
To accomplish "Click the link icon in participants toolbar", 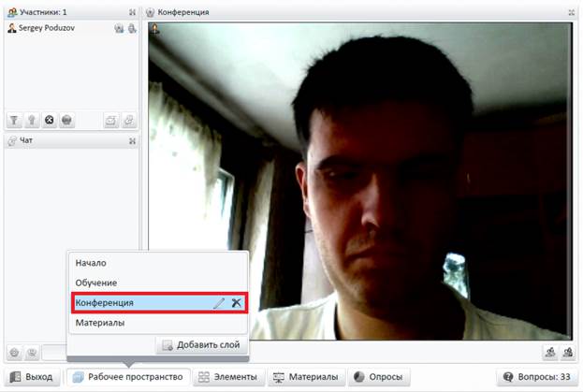I will click(x=128, y=120).
